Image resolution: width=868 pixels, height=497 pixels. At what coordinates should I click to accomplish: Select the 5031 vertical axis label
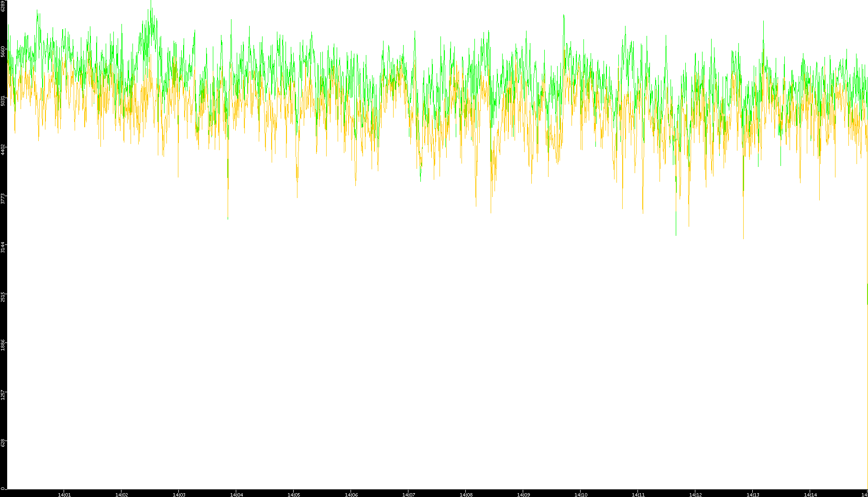[3, 100]
